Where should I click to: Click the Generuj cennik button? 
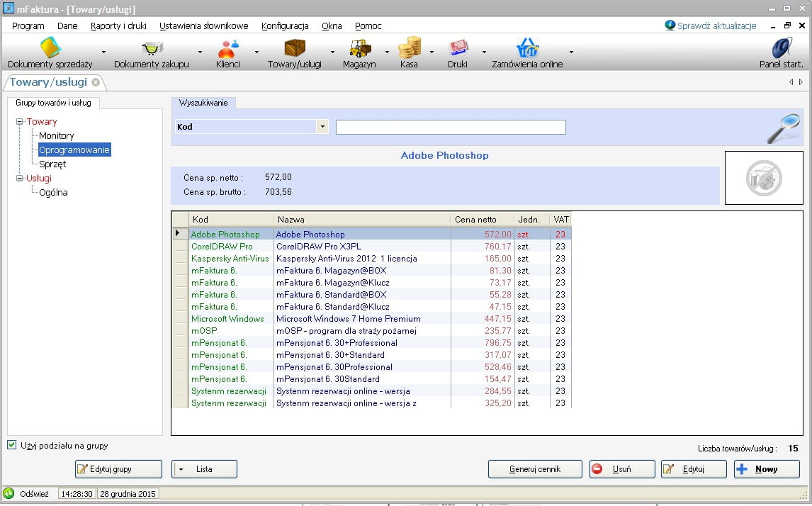coord(535,469)
